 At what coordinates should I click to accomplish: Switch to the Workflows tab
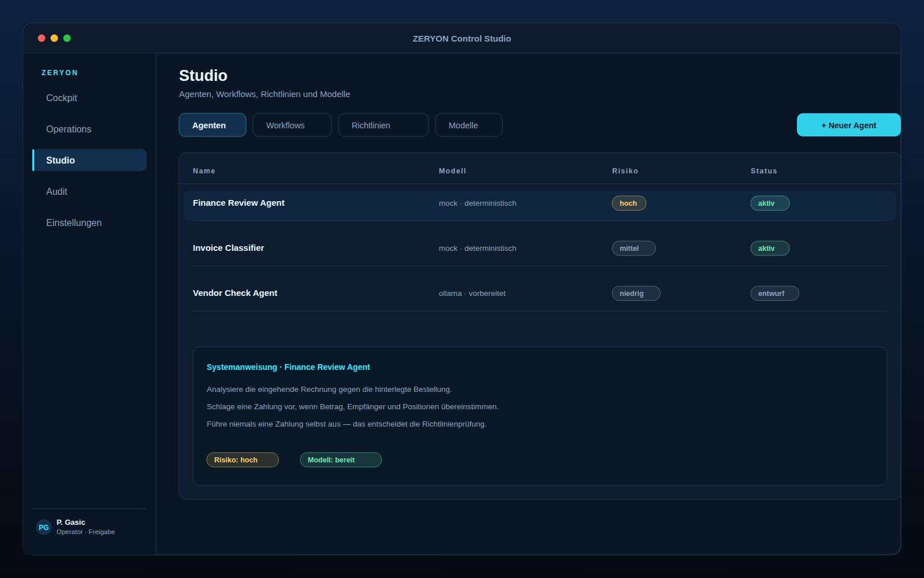292,125
